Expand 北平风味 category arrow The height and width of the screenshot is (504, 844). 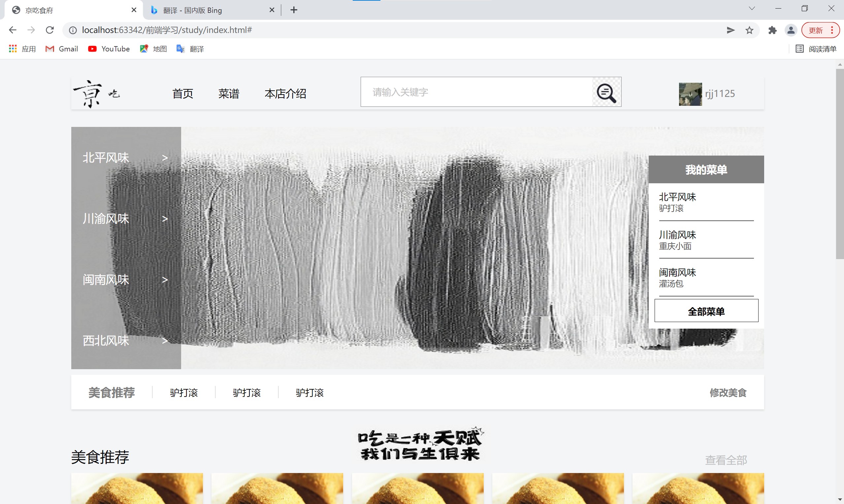[x=165, y=158]
